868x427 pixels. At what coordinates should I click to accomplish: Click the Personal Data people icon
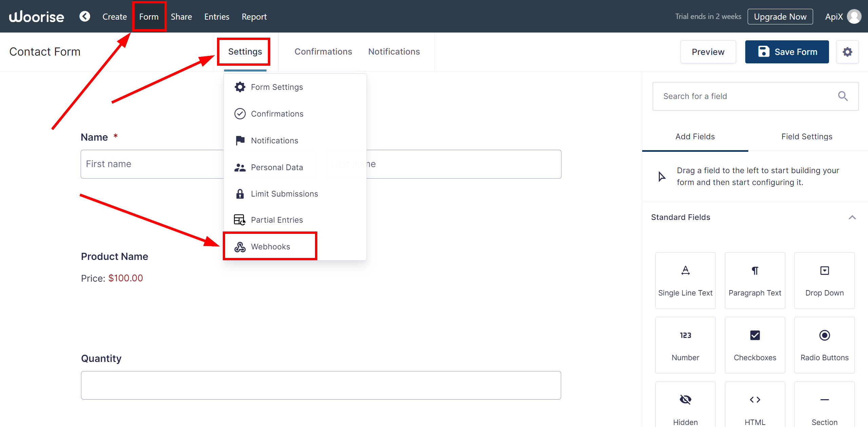240,167
